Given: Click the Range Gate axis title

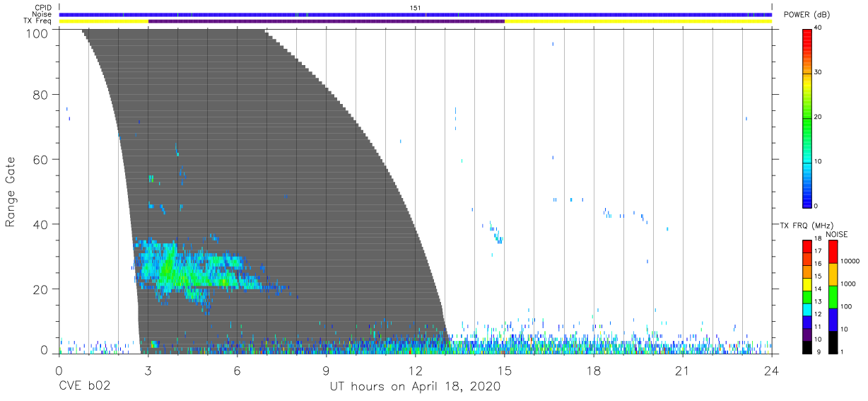Looking at the screenshot, I should click(11, 192).
